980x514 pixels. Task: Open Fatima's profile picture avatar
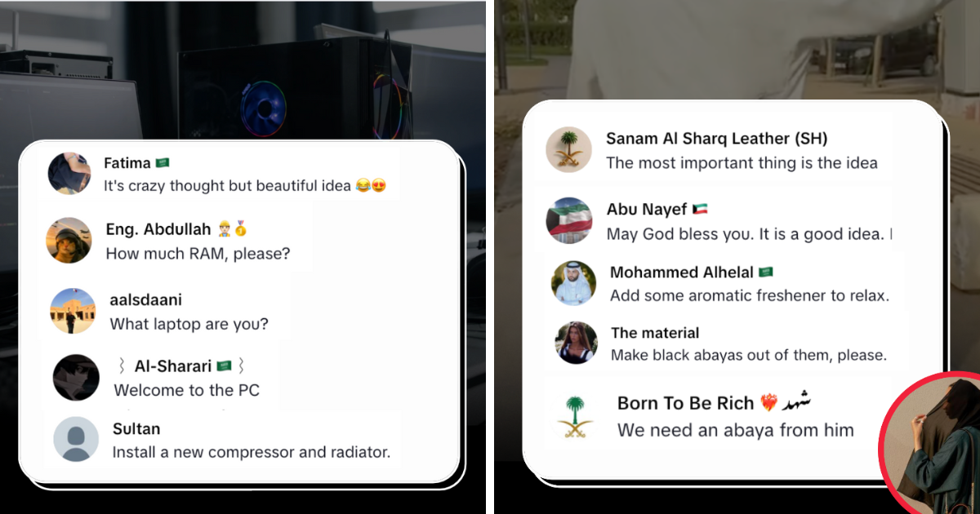pos(69,173)
